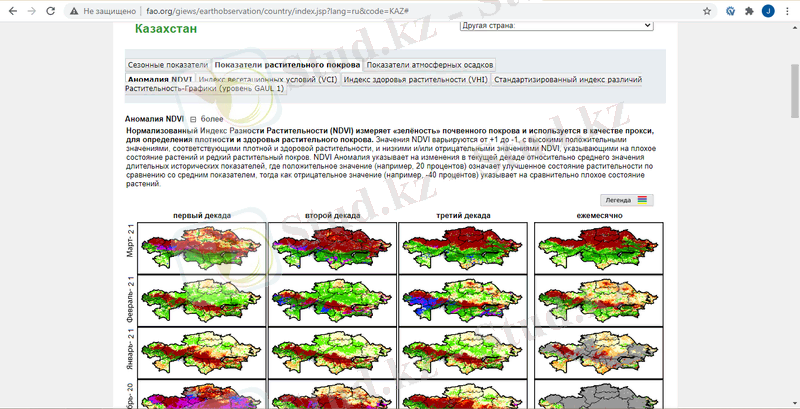Open Растительность-Графики (уровень GAUL 1) tab
The height and width of the screenshot is (409, 800).
point(205,89)
